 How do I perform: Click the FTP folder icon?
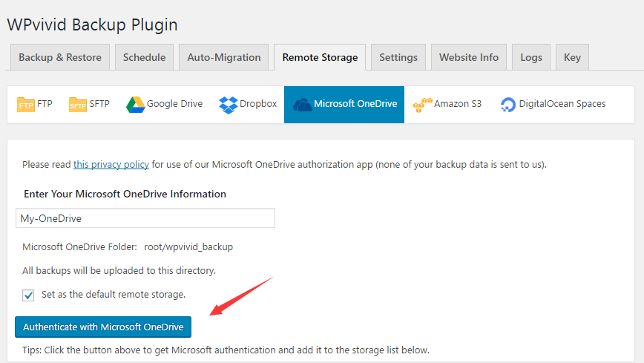click(26, 105)
